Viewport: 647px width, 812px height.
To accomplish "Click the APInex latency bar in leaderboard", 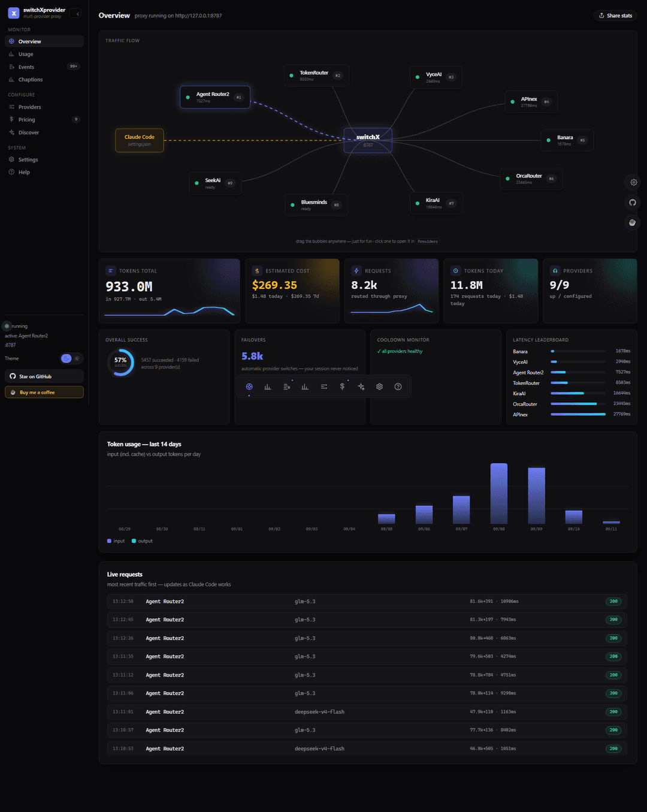I will point(578,414).
